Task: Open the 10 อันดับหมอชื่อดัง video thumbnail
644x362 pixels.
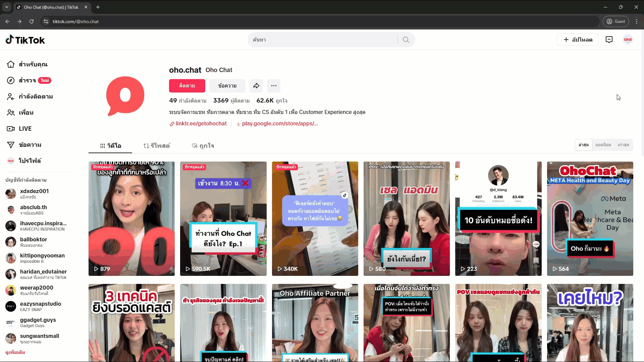Action: 498,219
